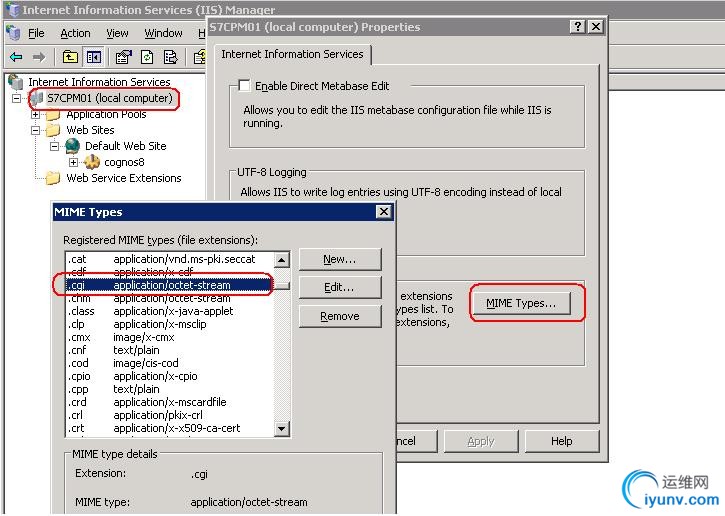
Task: Click the MIME list scroll down arrow
Action: (x=282, y=429)
